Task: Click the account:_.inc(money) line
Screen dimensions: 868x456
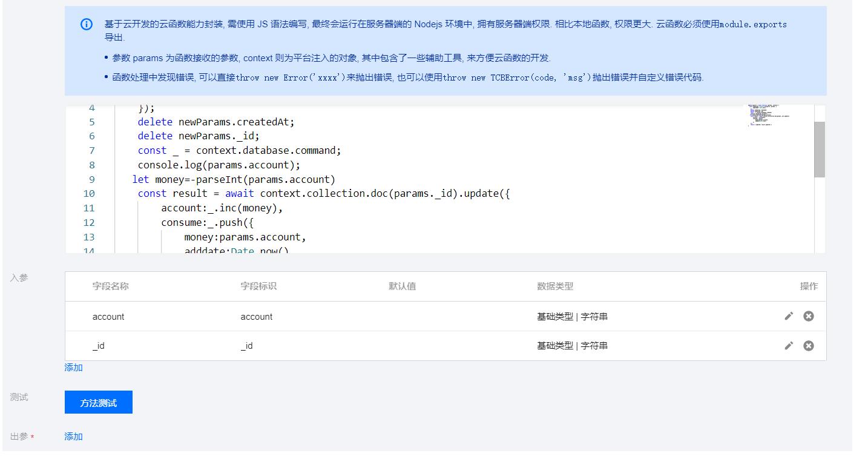Action: coord(222,208)
